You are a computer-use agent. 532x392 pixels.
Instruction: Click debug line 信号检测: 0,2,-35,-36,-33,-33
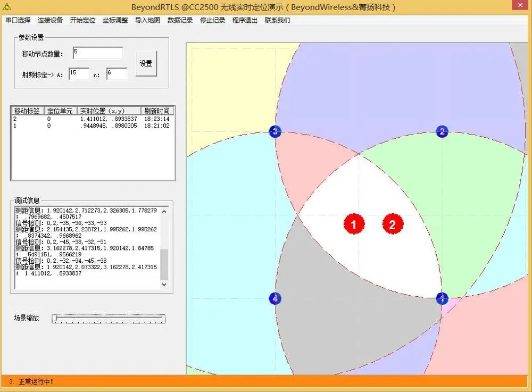pyautogui.click(x=61, y=223)
